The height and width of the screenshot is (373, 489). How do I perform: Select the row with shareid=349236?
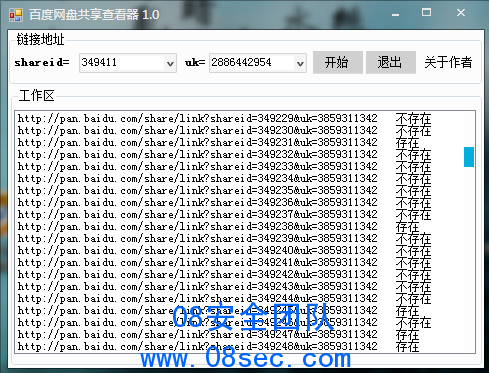(x=224, y=203)
